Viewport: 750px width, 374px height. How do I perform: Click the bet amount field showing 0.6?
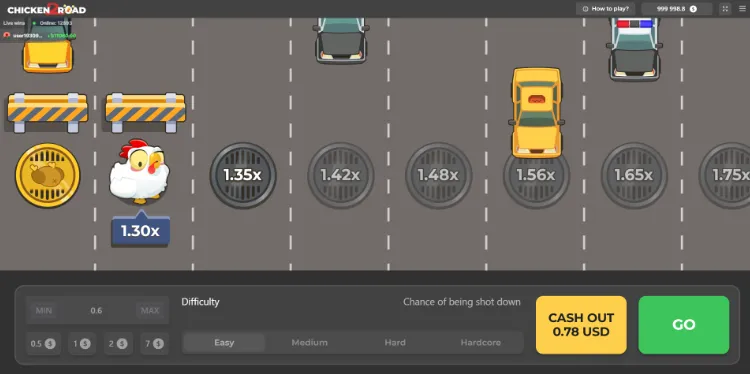[97, 310]
